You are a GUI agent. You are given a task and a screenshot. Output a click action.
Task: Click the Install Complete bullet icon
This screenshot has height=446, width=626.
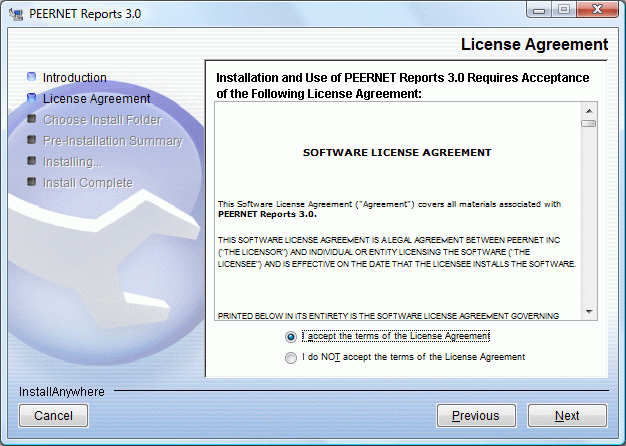pyautogui.click(x=32, y=182)
